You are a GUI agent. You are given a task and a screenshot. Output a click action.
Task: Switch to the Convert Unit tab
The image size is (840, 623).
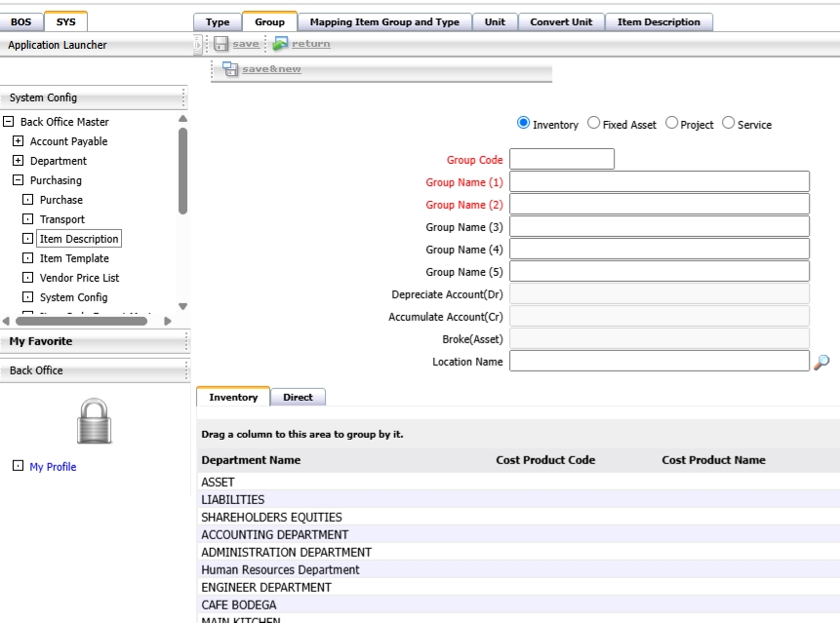pos(561,22)
